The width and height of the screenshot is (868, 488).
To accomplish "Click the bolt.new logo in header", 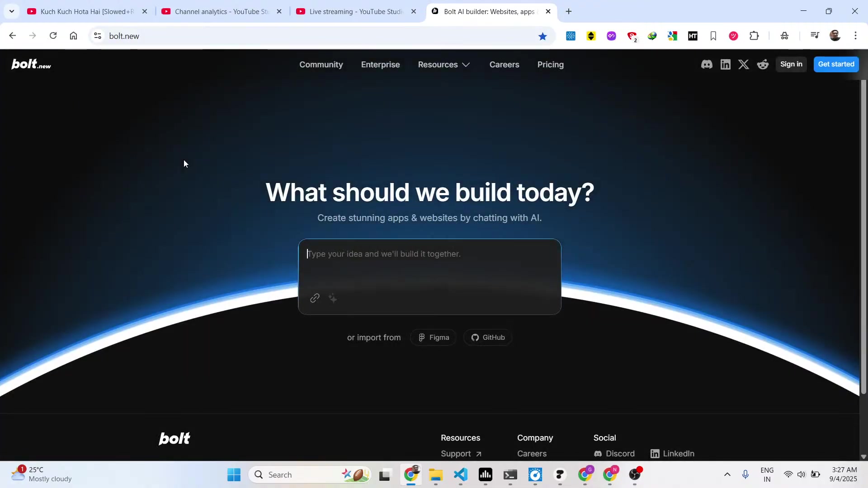I will [x=31, y=64].
